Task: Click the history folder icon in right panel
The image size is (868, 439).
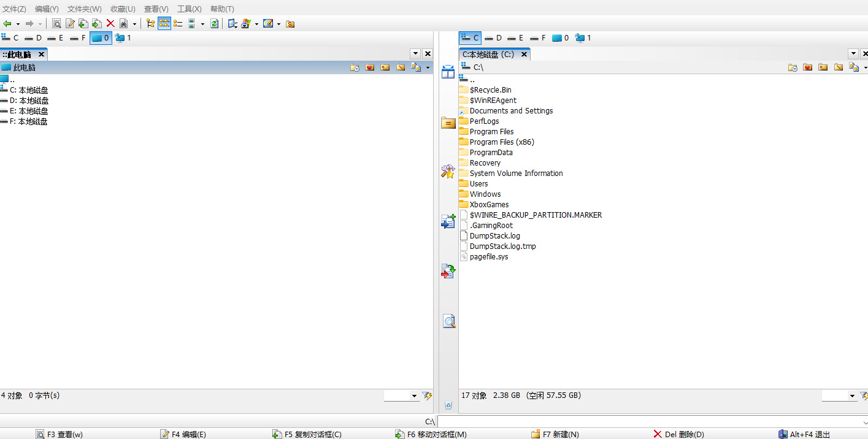Action: click(793, 67)
